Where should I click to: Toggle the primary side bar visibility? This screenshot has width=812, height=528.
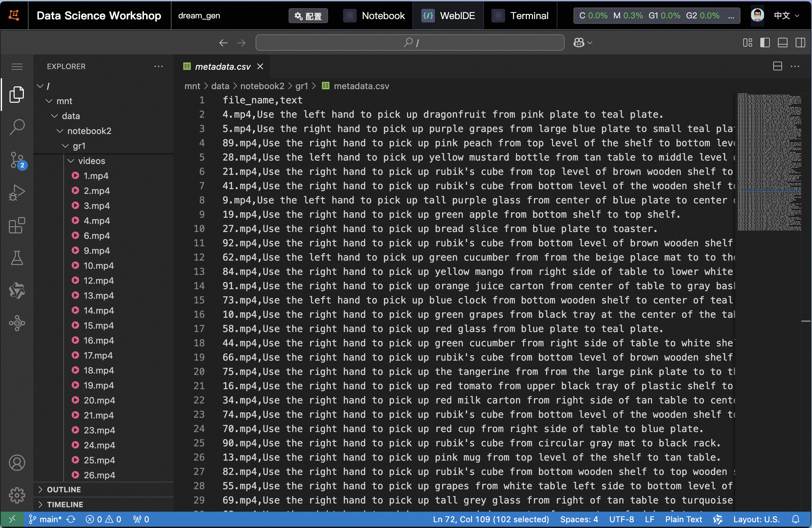tap(765, 43)
